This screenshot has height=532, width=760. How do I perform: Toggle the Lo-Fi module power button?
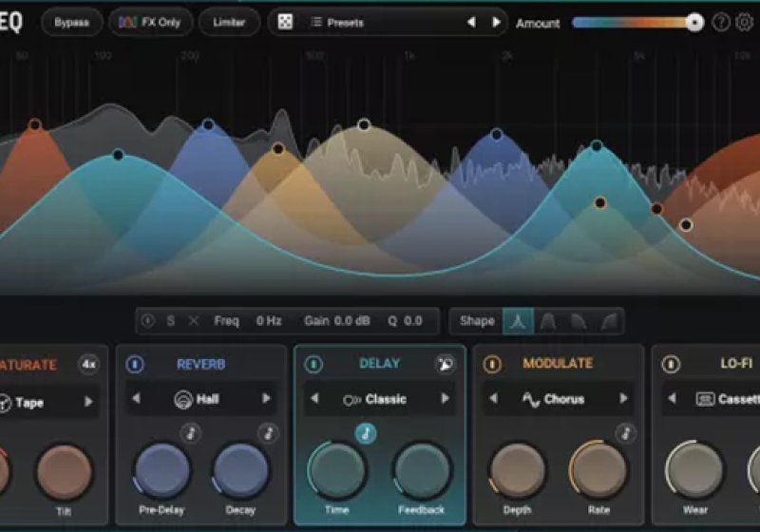coord(671,364)
